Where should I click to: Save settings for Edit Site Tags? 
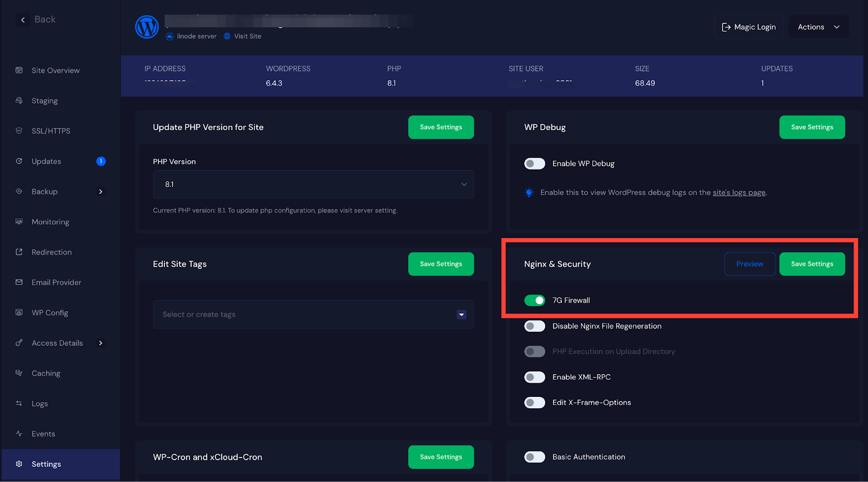coord(441,264)
